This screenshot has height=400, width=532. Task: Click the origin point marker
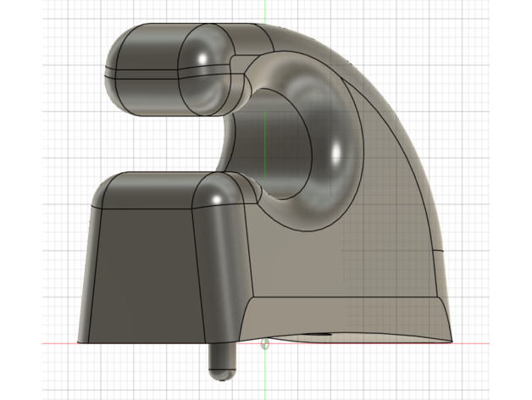click(x=265, y=344)
